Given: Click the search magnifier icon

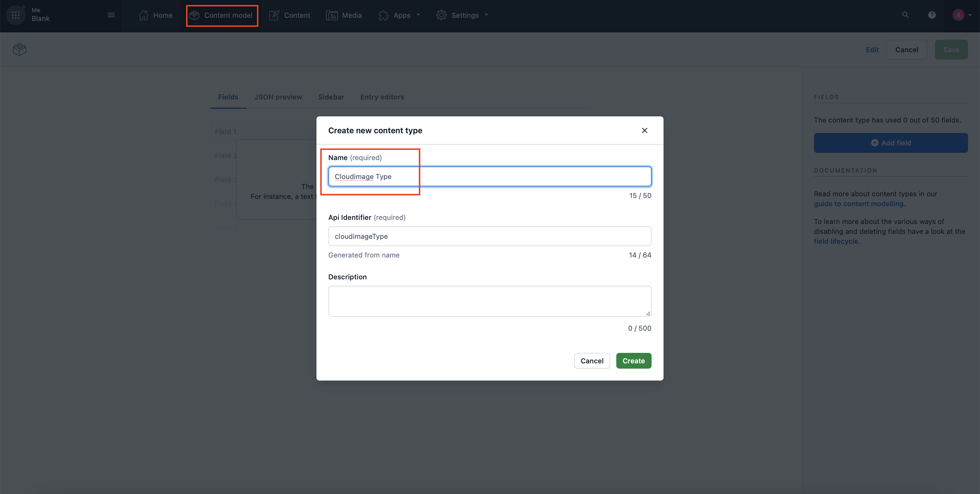Looking at the screenshot, I should [905, 15].
